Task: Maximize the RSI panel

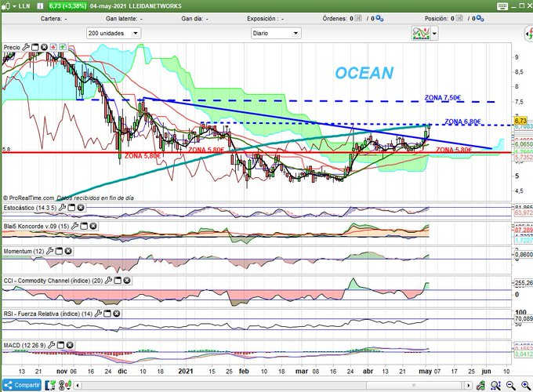Action: [x=107, y=314]
